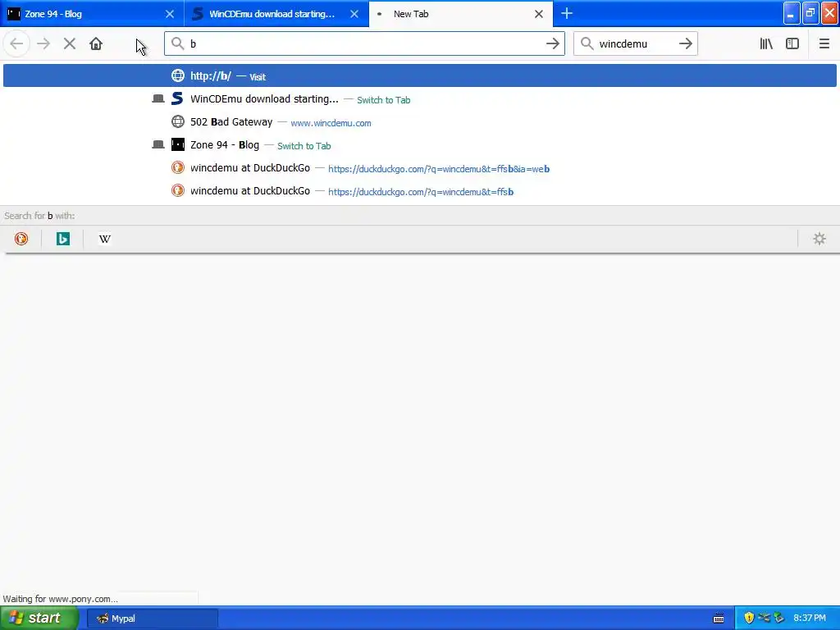Select the New Tab tab
The image size is (840, 630).
pyautogui.click(x=461, y=14)
